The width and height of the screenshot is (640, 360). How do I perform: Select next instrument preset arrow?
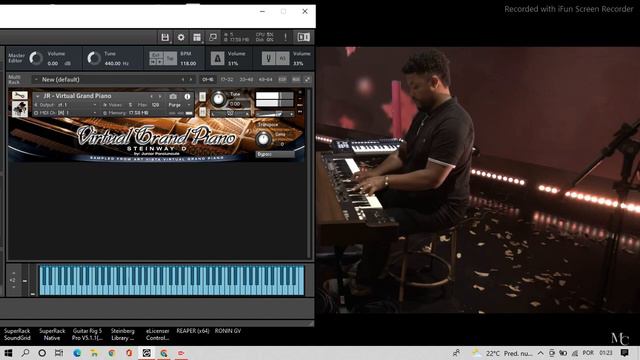pos(160,96)
